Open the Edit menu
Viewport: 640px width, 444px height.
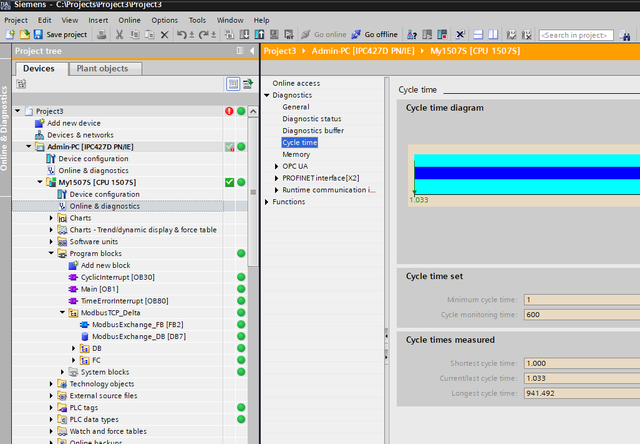coord(44,20)
